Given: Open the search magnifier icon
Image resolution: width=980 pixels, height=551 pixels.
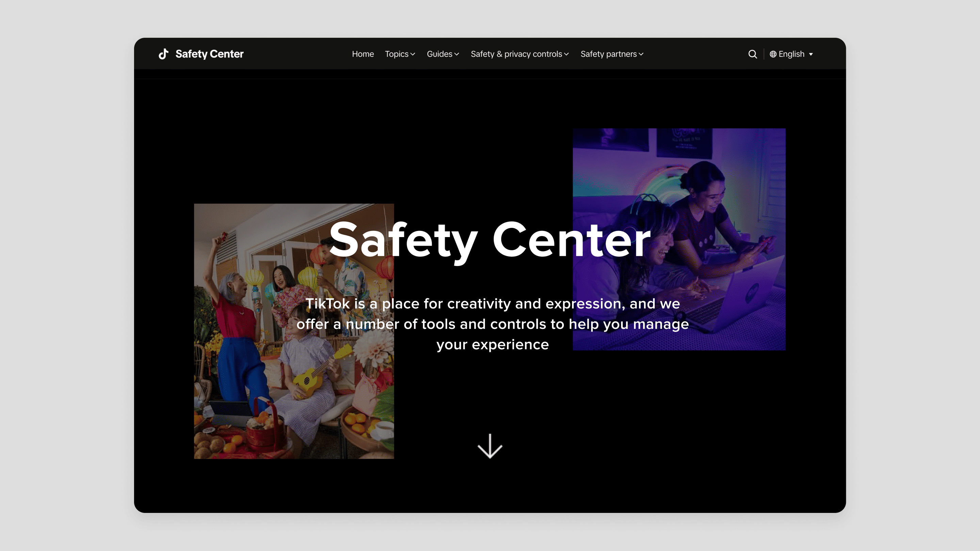Looking at the screenshot, I should [x=752, y=54].
